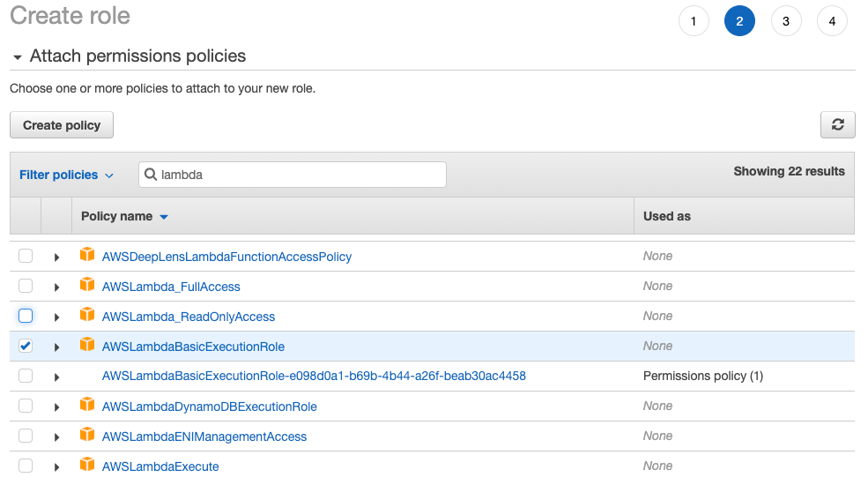Expand AWSDeepLensLambdaFunctionAccessPolicy row details
Screen dimensions: 868x485
(56, 257)
